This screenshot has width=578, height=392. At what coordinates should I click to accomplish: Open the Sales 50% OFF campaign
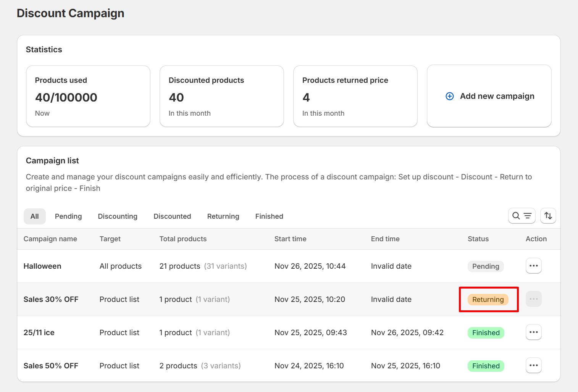(51, 366)
